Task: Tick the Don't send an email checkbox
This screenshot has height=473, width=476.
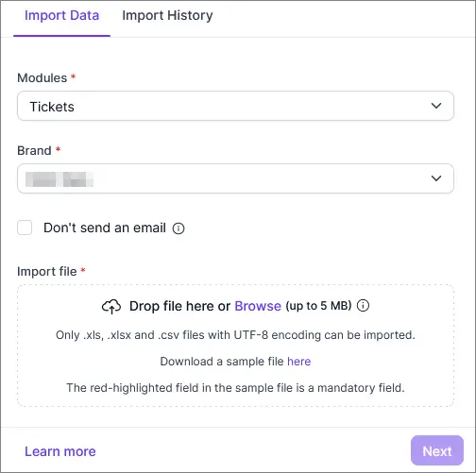Action: pos(25,228)
